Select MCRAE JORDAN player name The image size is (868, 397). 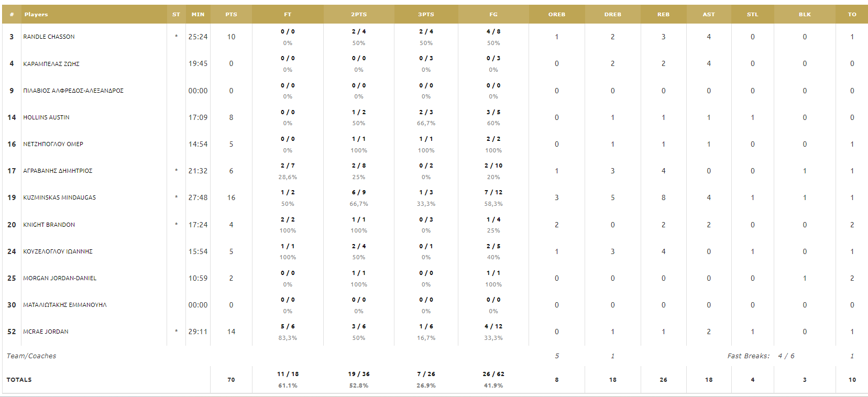[46, 332]
